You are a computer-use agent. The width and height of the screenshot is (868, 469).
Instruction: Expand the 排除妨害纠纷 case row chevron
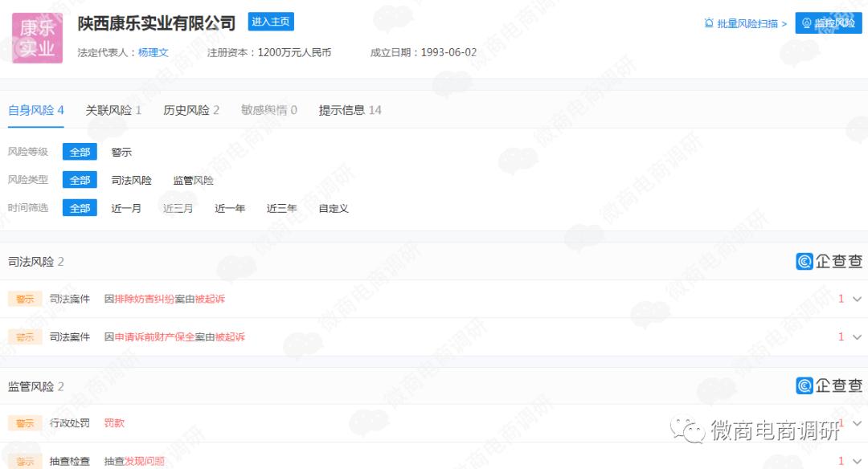[857, 300]
